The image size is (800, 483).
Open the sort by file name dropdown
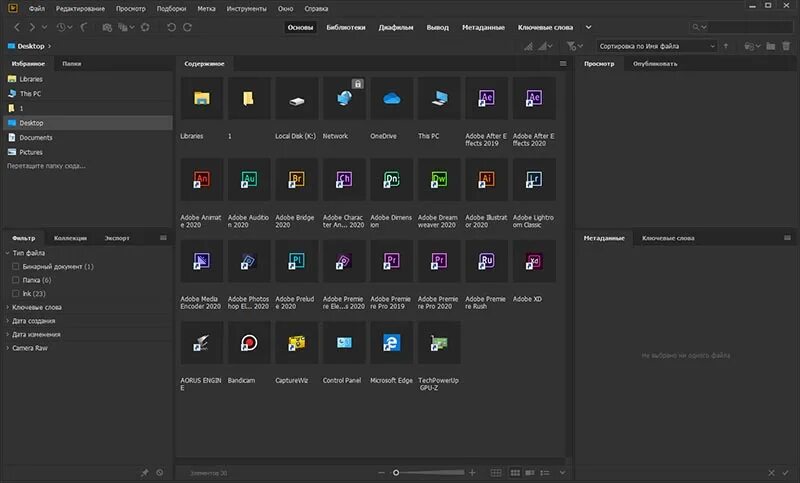[x=656, y=46]
